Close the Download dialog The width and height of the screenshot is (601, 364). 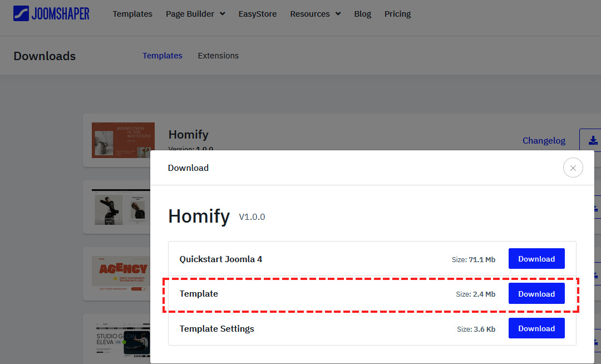(x=573, y=168)
